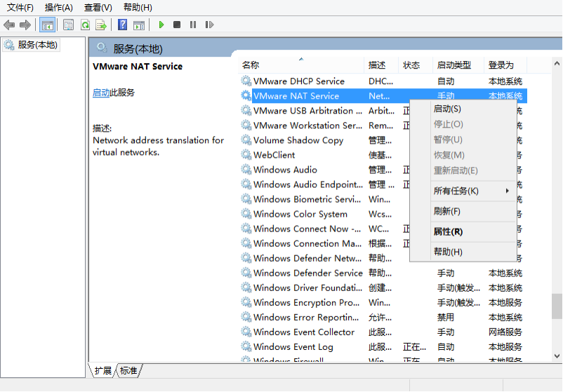Select the gear icon of Windows Defender Service
Screen dimensions: 563x392
246,273
